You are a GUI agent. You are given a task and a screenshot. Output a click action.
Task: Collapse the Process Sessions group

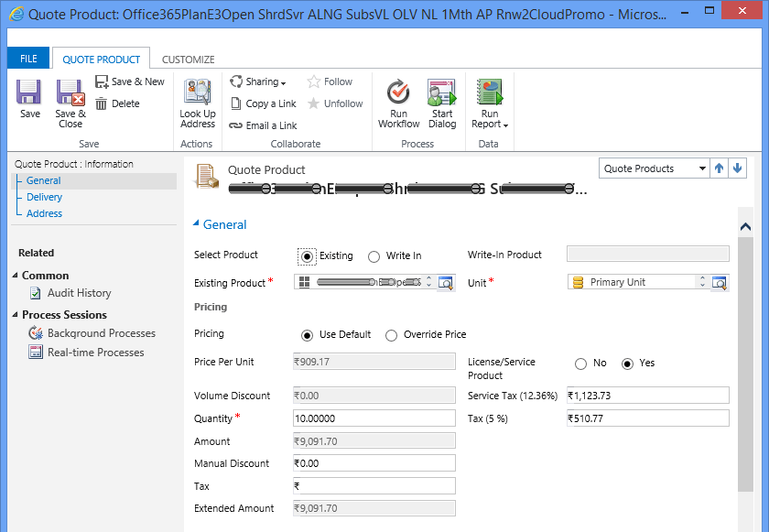(15, 314)
